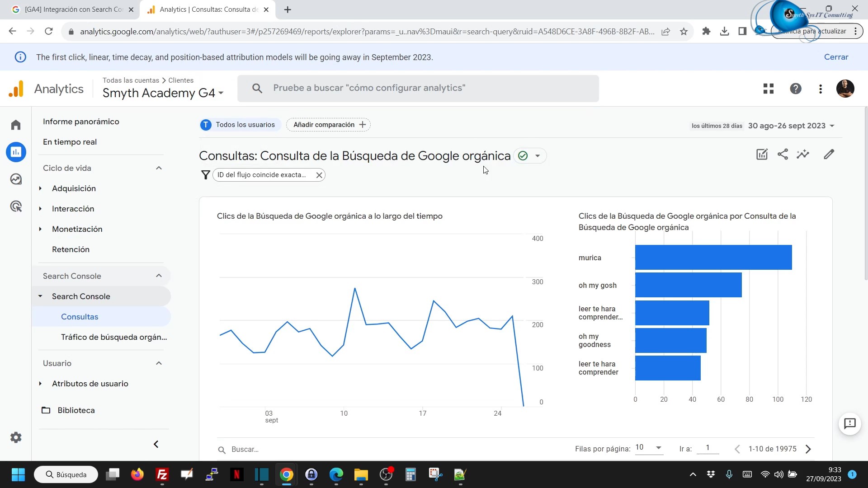The height and width of the screenshot is (488, 868).
Task: Remove the ID del flujo filter
Action: point(319,175)
